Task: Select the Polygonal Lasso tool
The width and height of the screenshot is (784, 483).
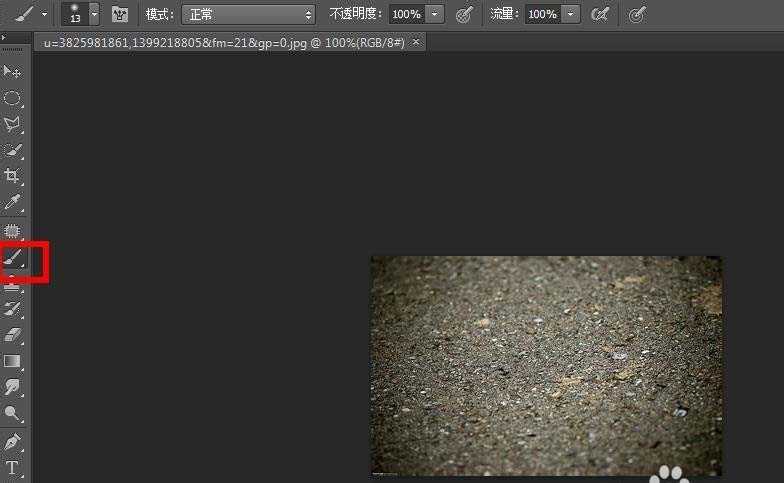Action: (12, 124)
